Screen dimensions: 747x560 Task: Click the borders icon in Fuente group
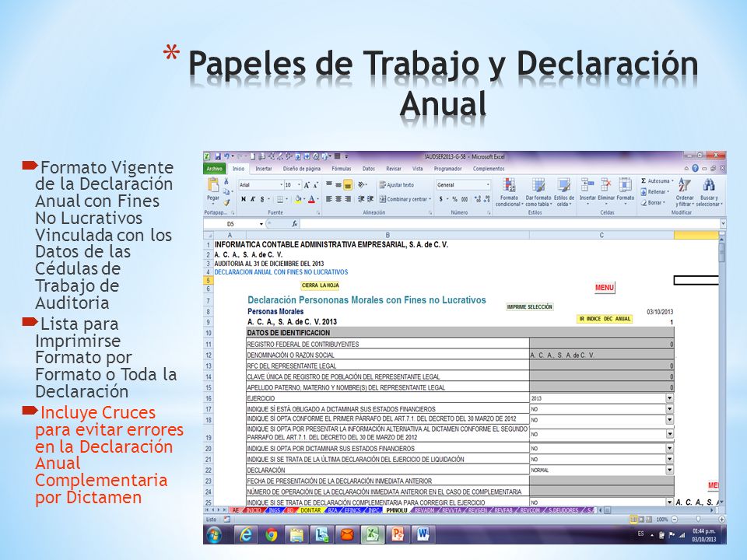[x=280, y=199]
